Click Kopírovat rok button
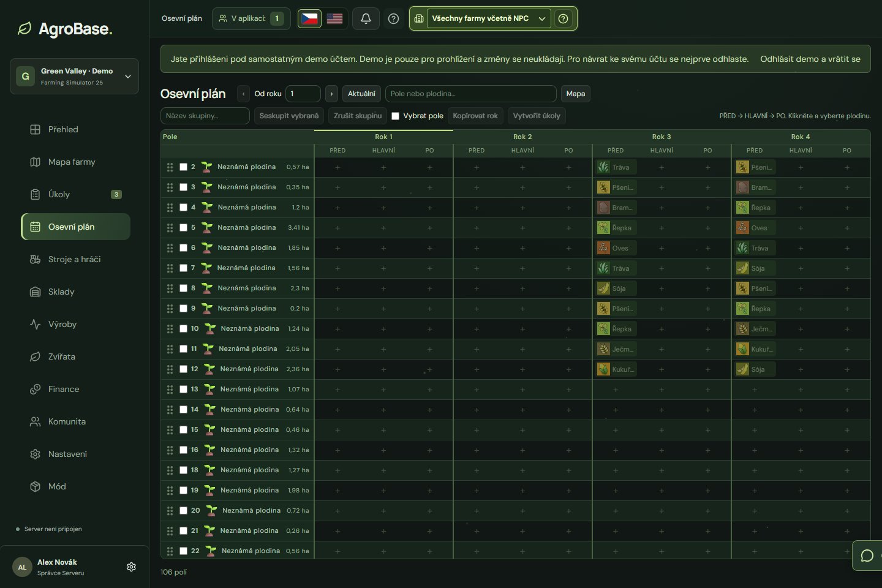The height and width of the screenshot is (588, 882). pyautogui.click(x=475, y=116)
